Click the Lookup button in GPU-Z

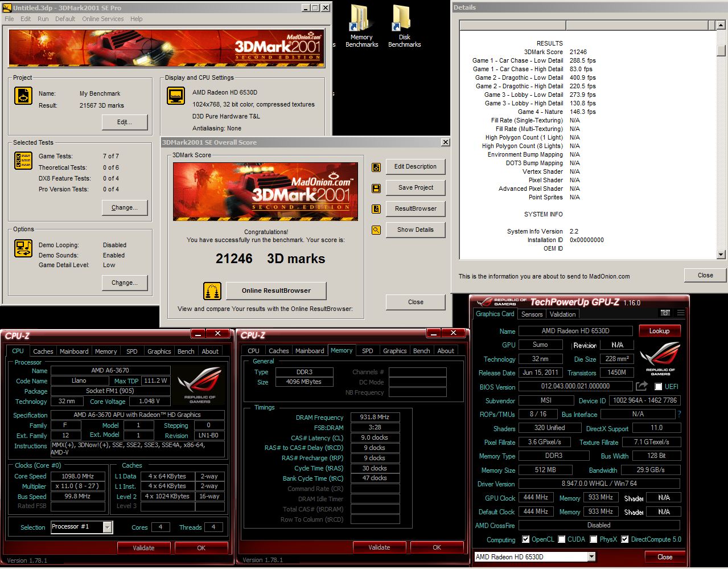[660, 331]
